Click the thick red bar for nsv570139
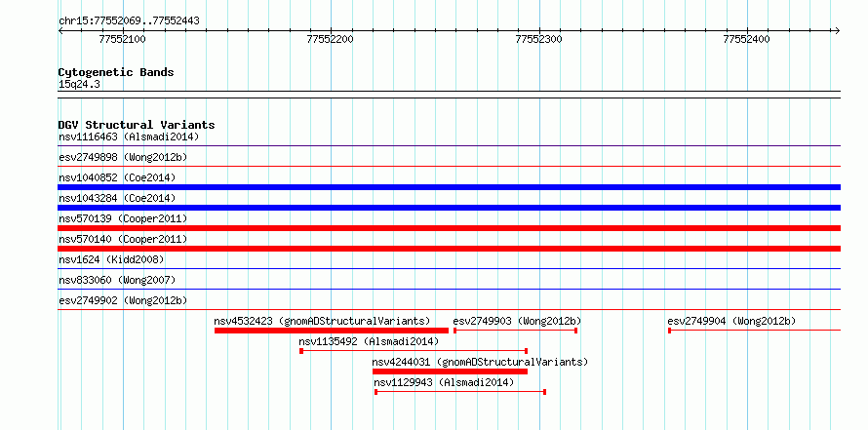The width and height of the screenshot is (868, 430). click(450, 228)
